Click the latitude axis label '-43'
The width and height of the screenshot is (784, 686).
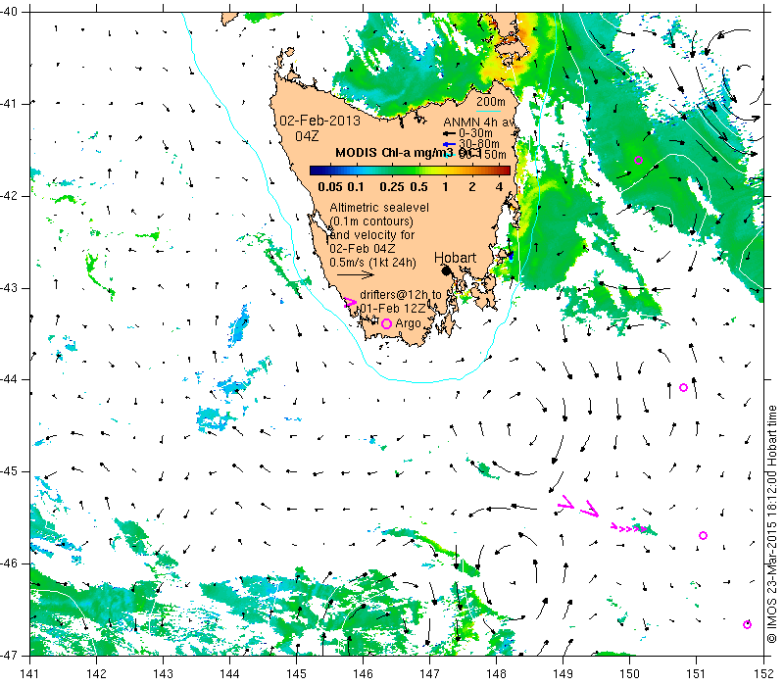coord(9,288)
